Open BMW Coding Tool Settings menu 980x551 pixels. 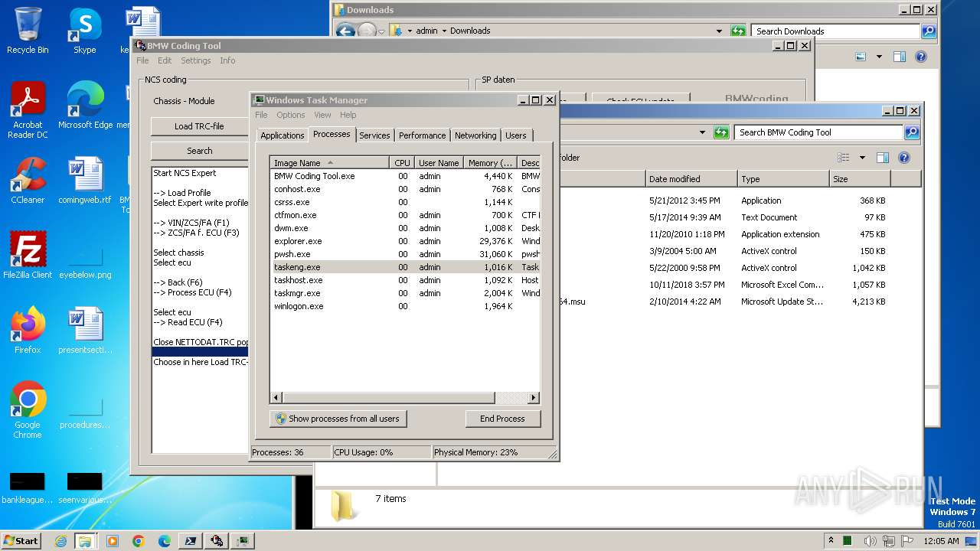point(196,60)
